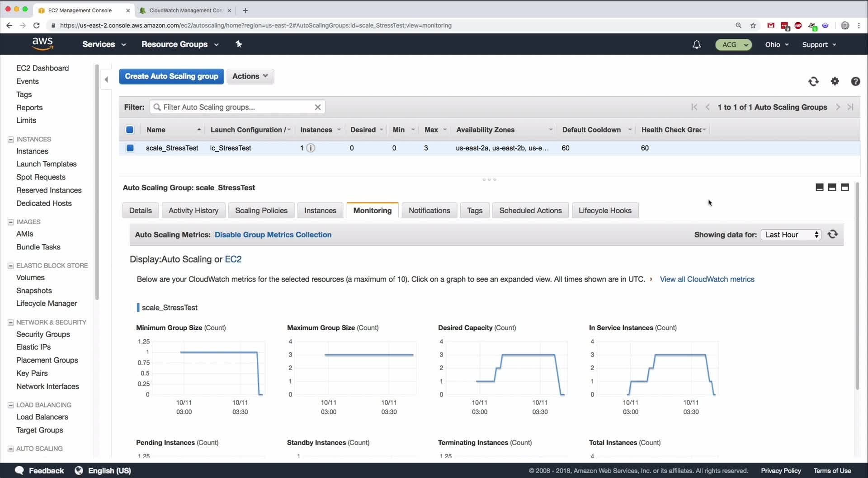This screenshot has width=868, height=478.
Task: Go back in browser history
Action: coord(9,25)
